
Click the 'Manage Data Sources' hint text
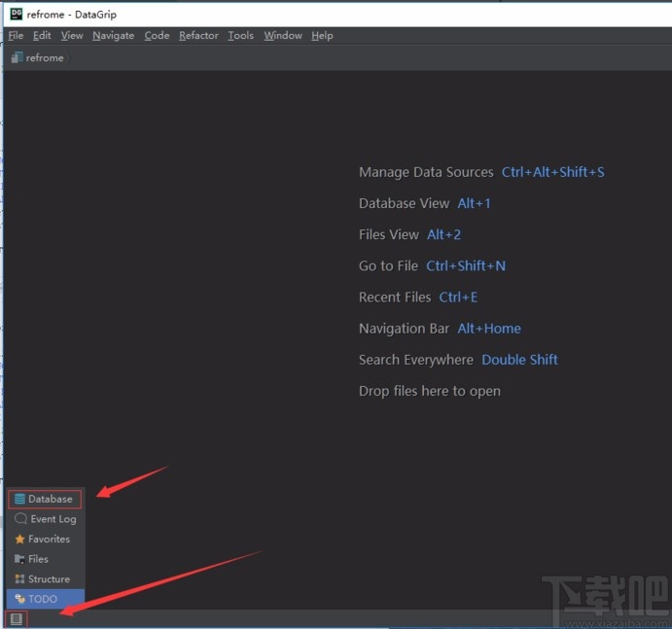(x=426, y=172)
